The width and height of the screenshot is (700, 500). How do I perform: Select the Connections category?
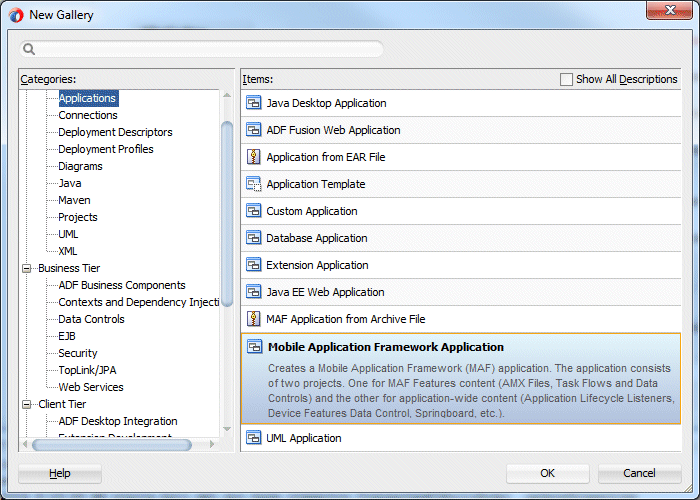click(88, 115)
